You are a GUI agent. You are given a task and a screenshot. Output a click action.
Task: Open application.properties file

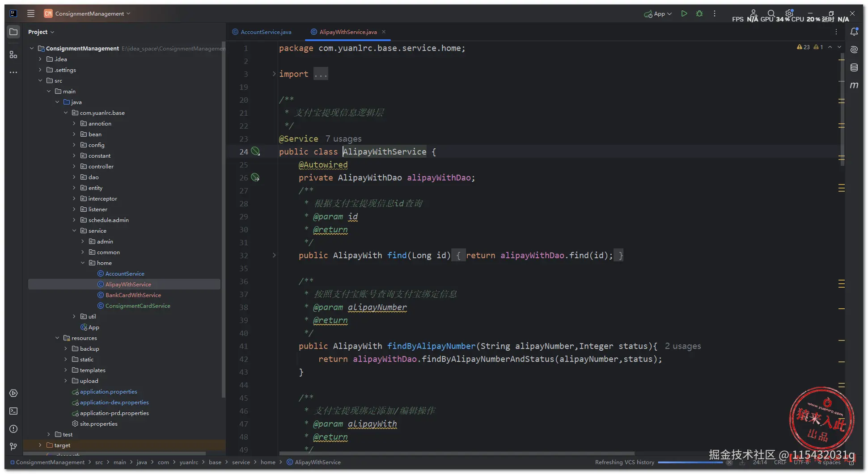tap(109, 391)
